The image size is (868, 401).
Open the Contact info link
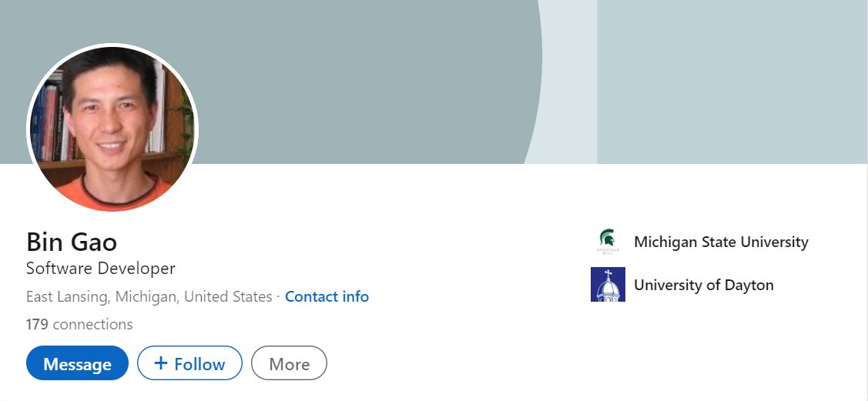327,296
